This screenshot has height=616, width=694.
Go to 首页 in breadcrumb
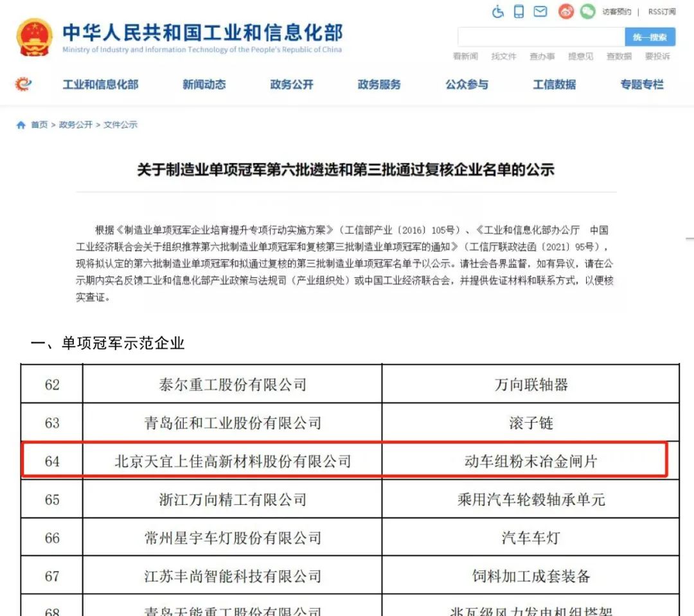tap(39, 125)
